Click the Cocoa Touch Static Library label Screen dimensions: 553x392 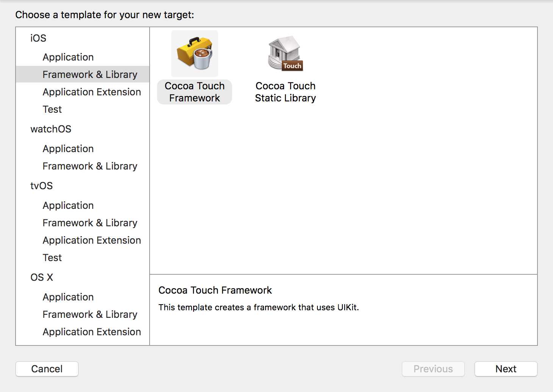click(286, 92)
